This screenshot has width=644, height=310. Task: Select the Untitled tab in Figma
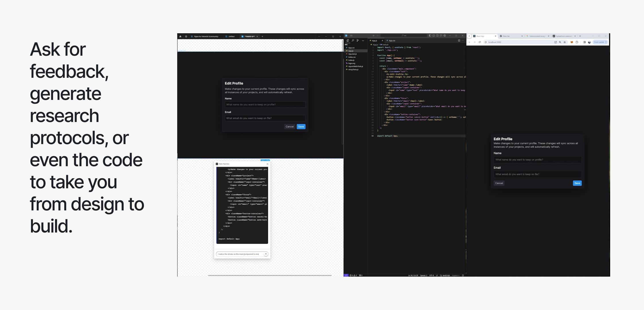[x=231, y=36]
